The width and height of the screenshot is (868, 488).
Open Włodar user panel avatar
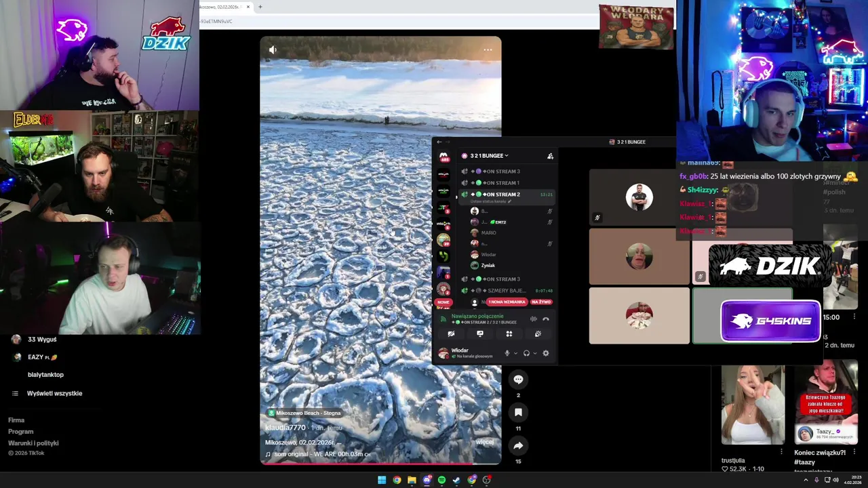tap(443, 353)
